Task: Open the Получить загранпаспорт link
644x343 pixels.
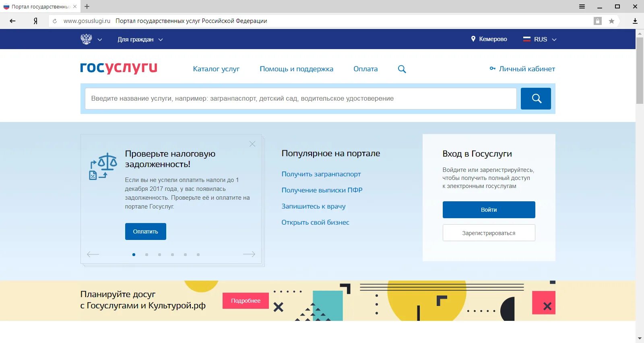Action: 321,174
